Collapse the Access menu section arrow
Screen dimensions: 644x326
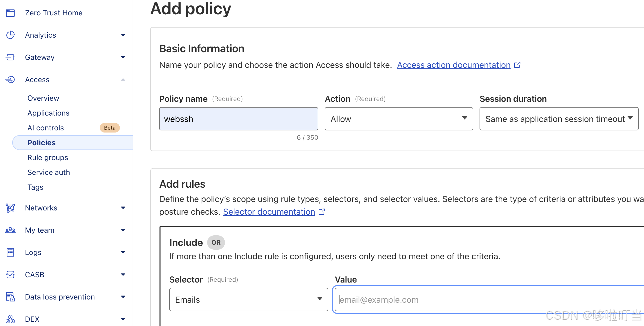pyautogui.click(x=123, y=80)
